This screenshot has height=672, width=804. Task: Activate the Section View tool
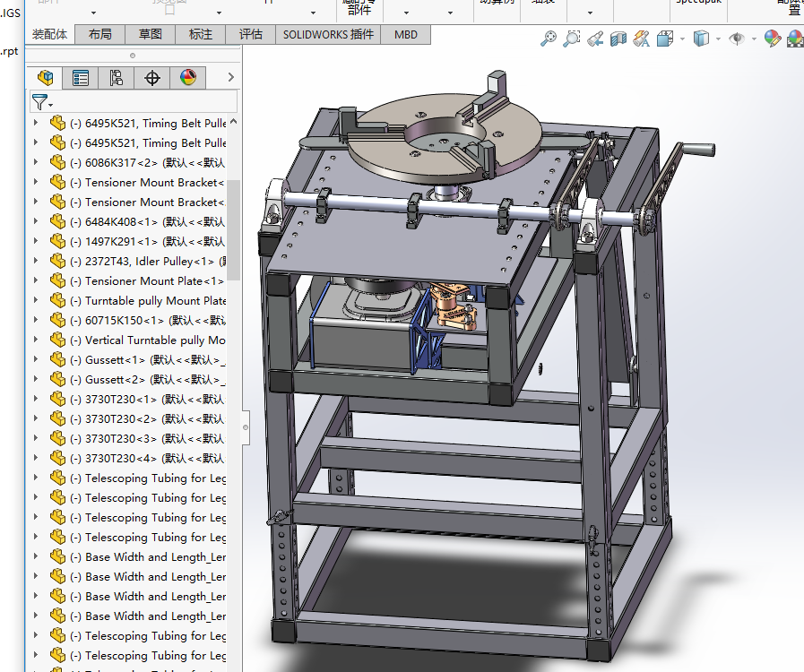click(618, 39)
